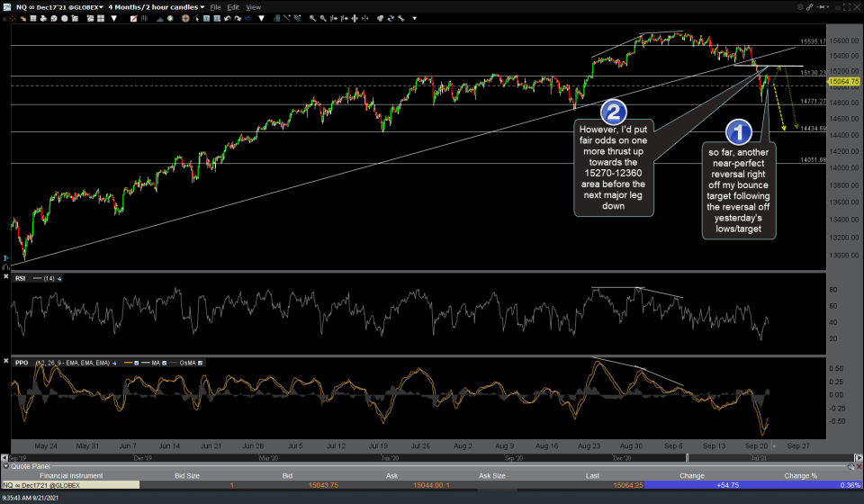Close the RSI study panel

[6, 276]
